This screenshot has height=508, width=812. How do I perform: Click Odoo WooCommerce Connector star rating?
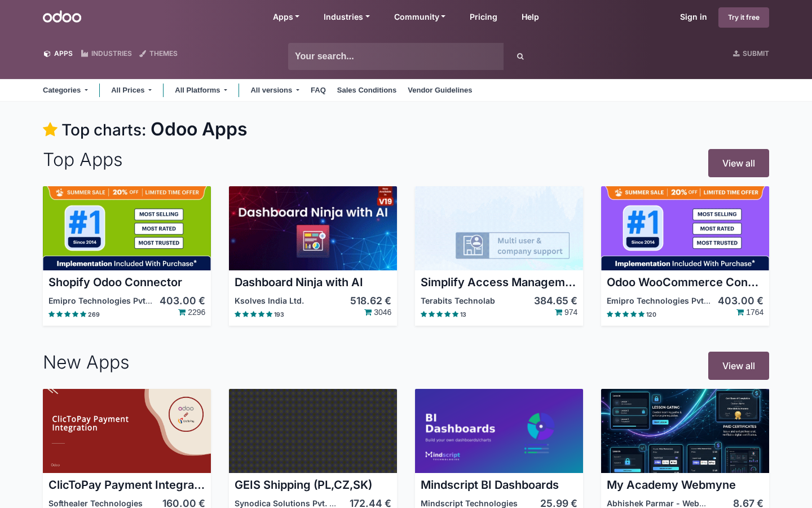click(626, 314)
